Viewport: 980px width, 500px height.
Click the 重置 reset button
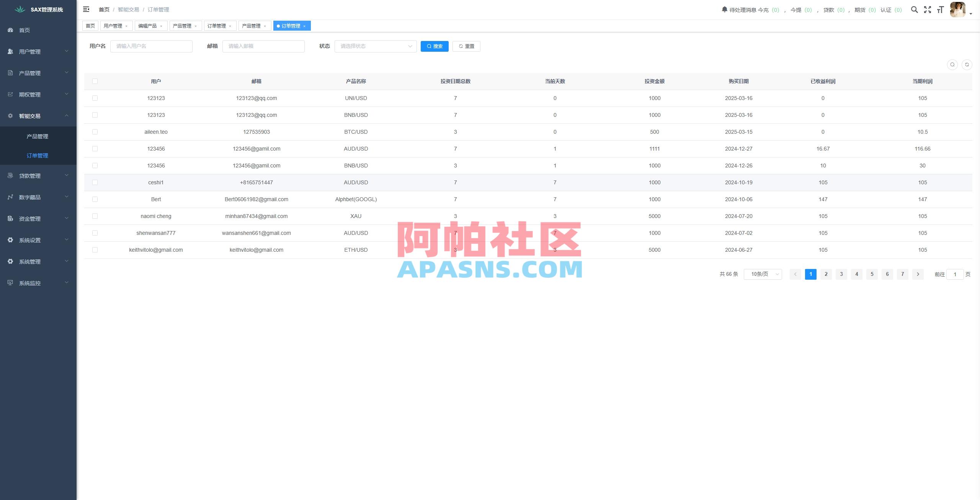coord(466,46)
